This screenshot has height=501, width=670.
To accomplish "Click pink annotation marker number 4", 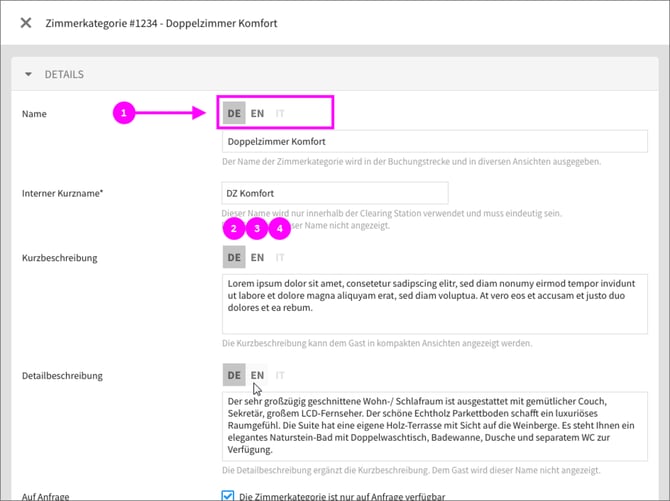I will coord(279,229).
